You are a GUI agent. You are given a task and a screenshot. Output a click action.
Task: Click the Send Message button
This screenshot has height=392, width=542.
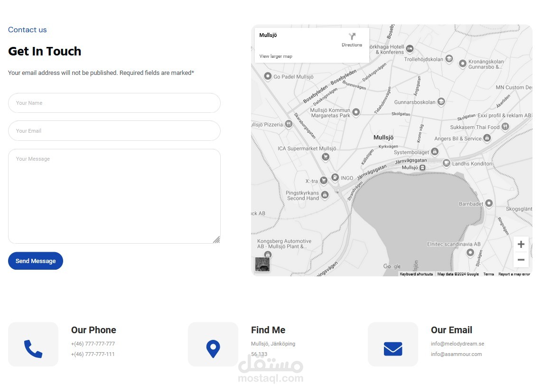point(36,261)
